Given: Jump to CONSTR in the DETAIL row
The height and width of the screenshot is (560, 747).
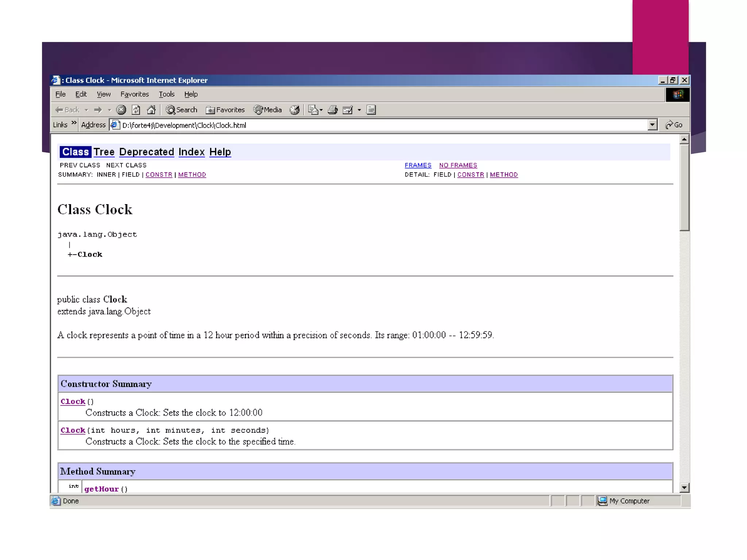Looking at the screenshot, I should point(471,175).
